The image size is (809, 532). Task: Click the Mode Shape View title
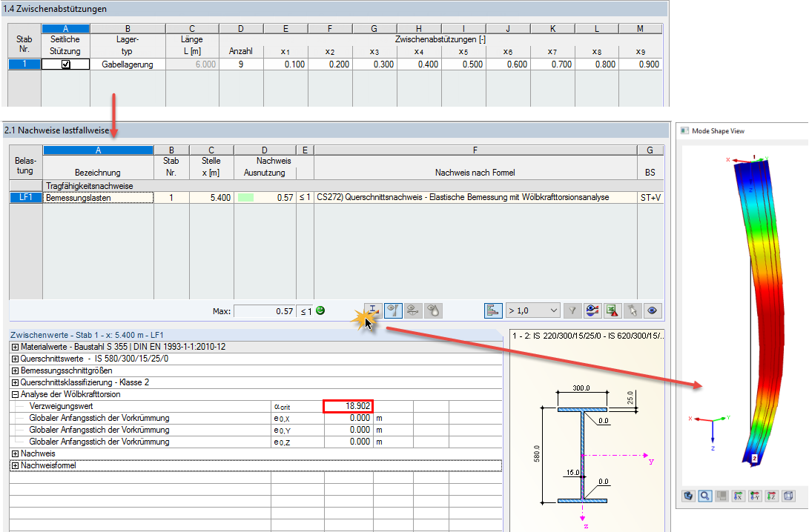pyautogui.click(x=719, y=131)
